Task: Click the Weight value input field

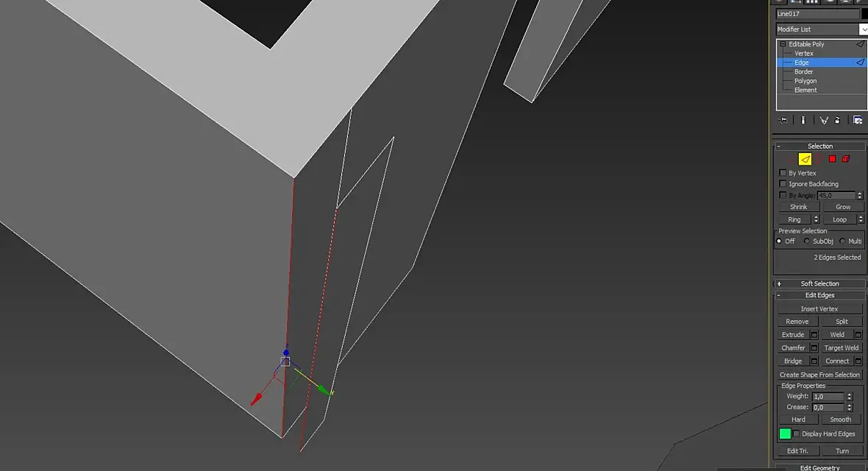Action: 828,396
